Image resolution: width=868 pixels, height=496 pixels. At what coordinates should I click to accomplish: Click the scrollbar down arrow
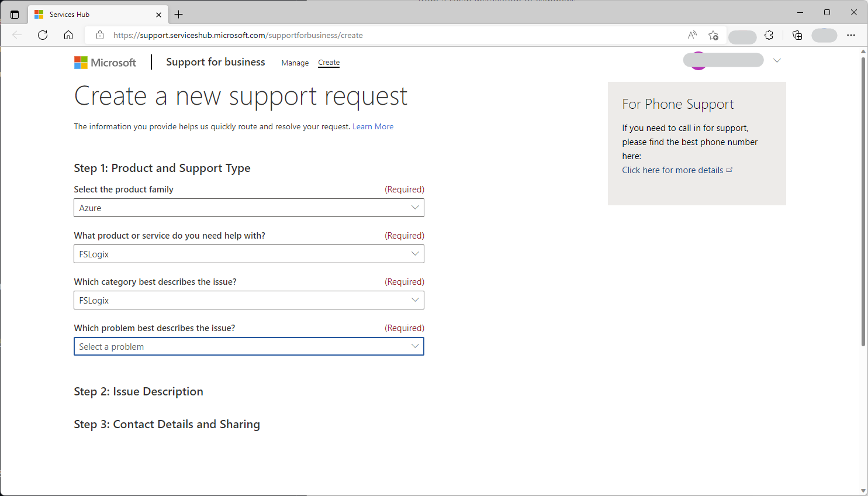[863, 491]
